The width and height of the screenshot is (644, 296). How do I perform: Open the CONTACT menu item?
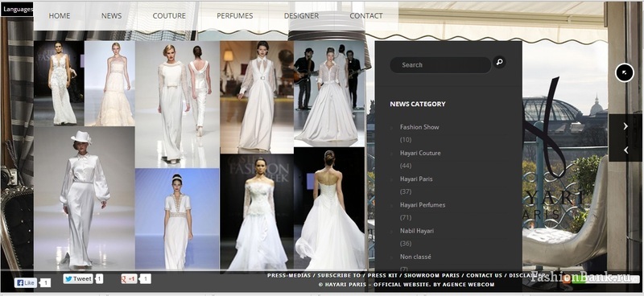click(x=366, y=15)
